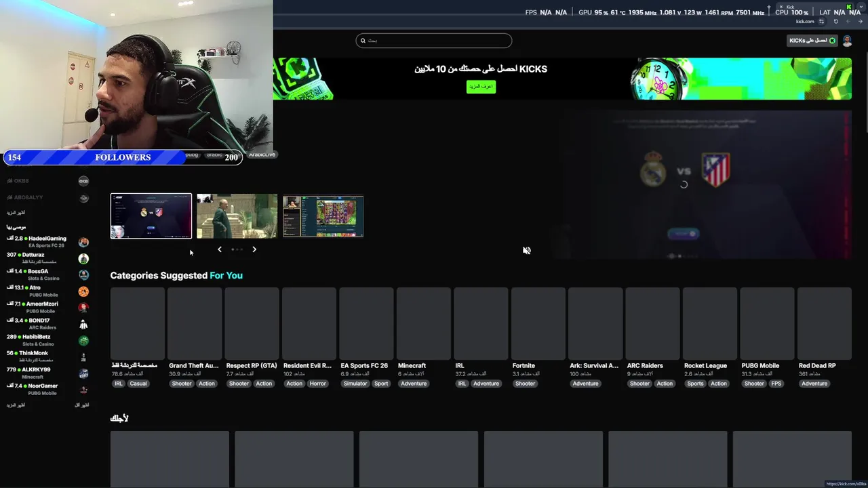The height and width of the screenshot is (488, 868).
Task: Click the Sports tag under Rocket League
Action: [x=695, y=384]
